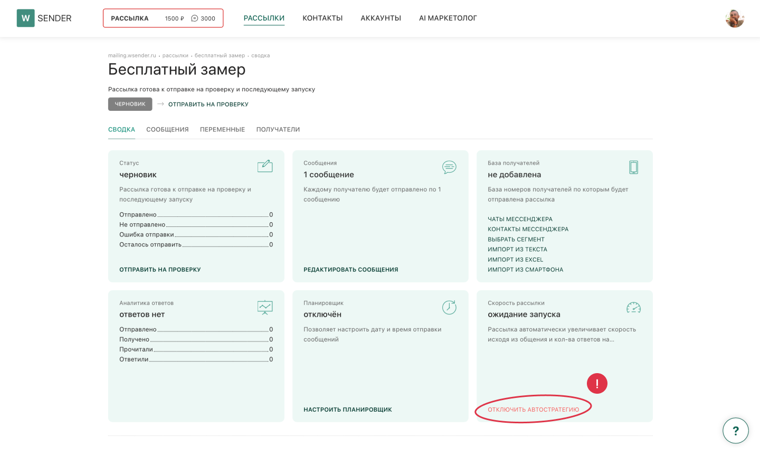The width and height of the screenshot is (760, 456).
Task: Click Отправить на проверку in the Статус card
Action: 160,269
